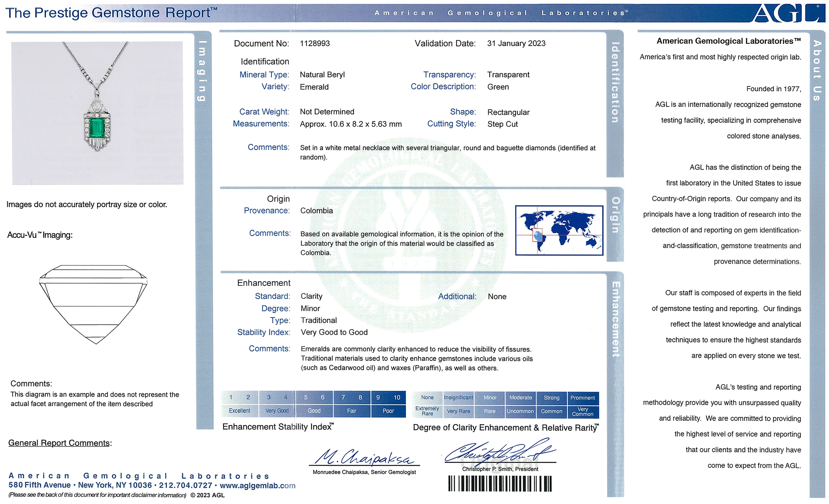Click the emerald necklace photo
The image size is (829, 504).
pyautogui.click(x=98, y=113)
